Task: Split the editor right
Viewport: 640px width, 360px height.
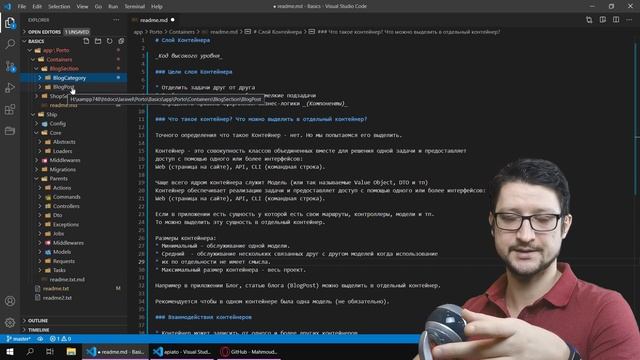Action: point(616,20)
